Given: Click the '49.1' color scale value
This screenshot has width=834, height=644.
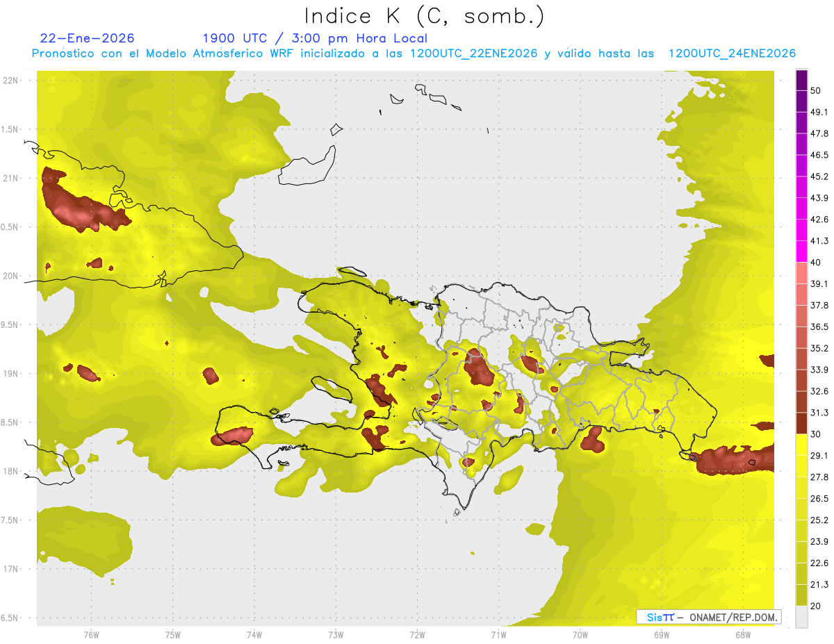Looking at the screenshot, I should [819, 112].
